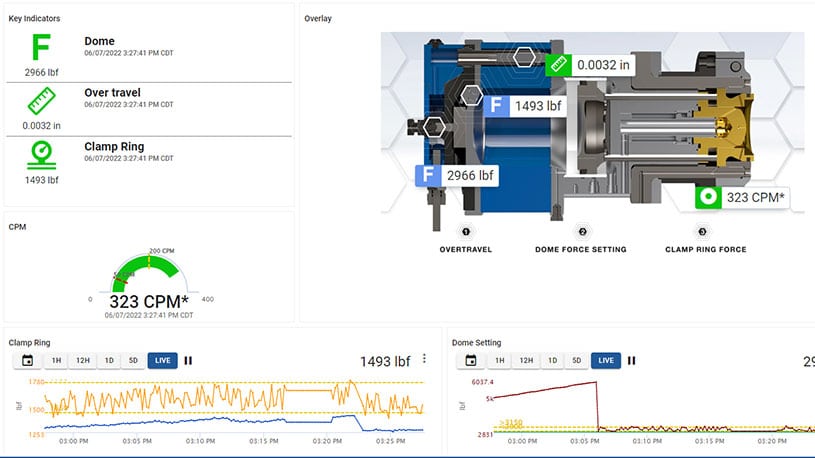The width and height of the screenshot is (815, 458).
Task: Click the green ruler icon beside 0.0032 in
Action: tap(559, 63)
